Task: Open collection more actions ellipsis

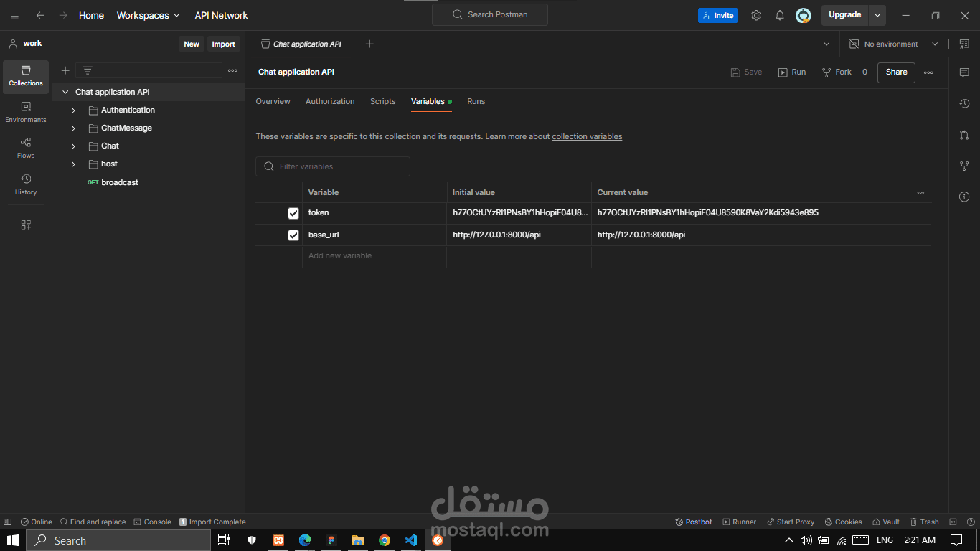Action: click(928, 72)
